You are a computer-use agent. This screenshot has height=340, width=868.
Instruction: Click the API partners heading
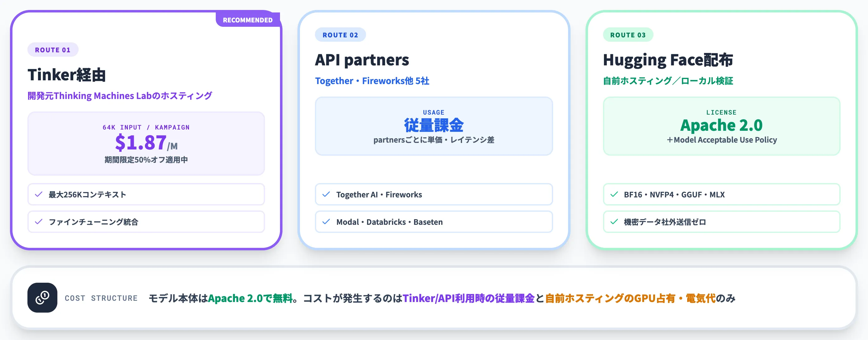[x=362, y=60]
